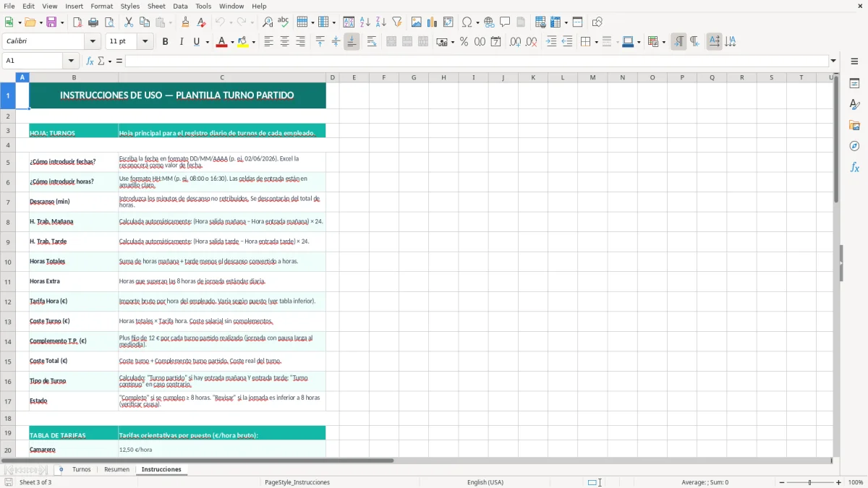Screen dimensions: 868x488
Task: Click the Export as PDF icon
Action: [x=77, y=22]
